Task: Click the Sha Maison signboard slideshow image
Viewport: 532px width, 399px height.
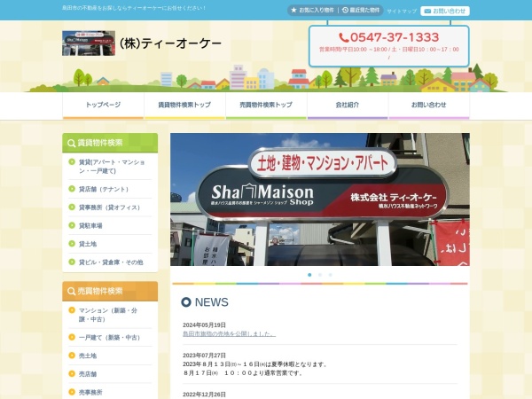Action: point(320,199)
